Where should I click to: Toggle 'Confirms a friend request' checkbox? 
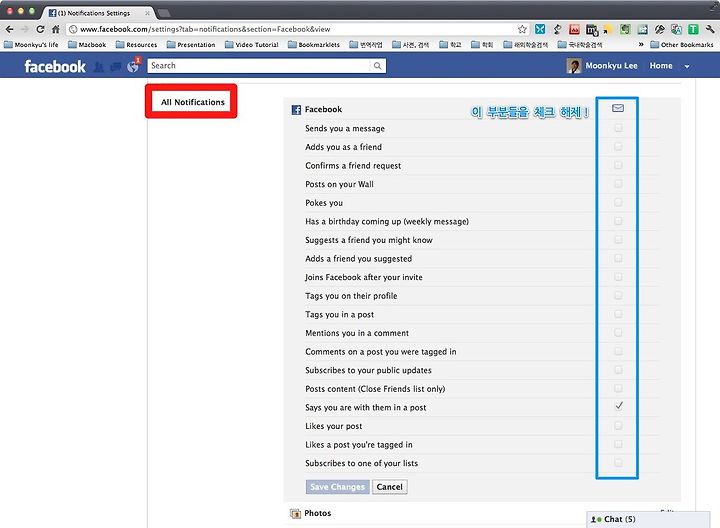point(618,165)
